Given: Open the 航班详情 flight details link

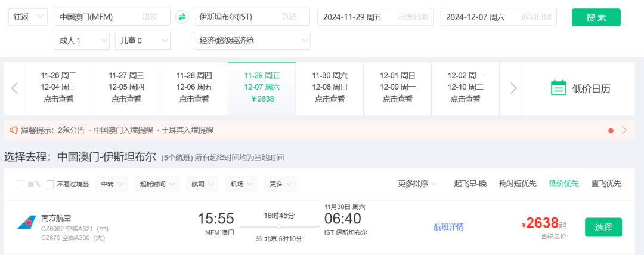Looking at the screenshot, I should click(448, 227).
